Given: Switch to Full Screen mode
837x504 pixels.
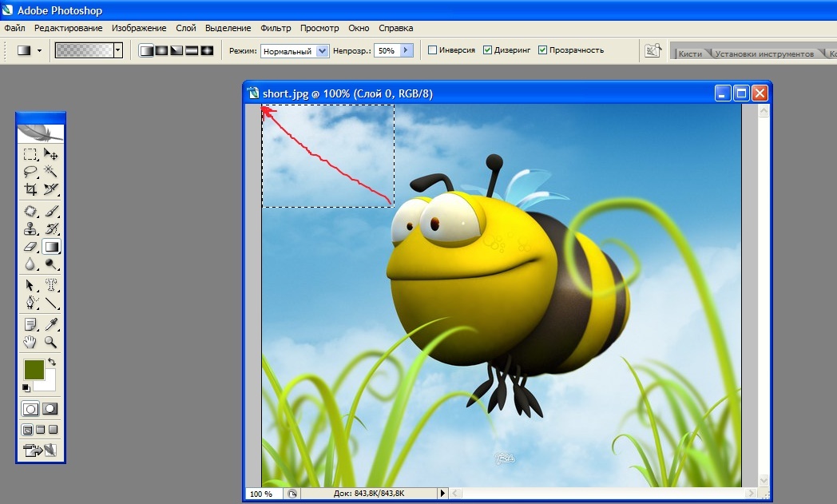Looking at the screenshot, I should [53, 430].
